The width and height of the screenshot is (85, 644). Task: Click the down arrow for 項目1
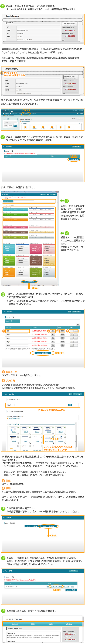76,331
